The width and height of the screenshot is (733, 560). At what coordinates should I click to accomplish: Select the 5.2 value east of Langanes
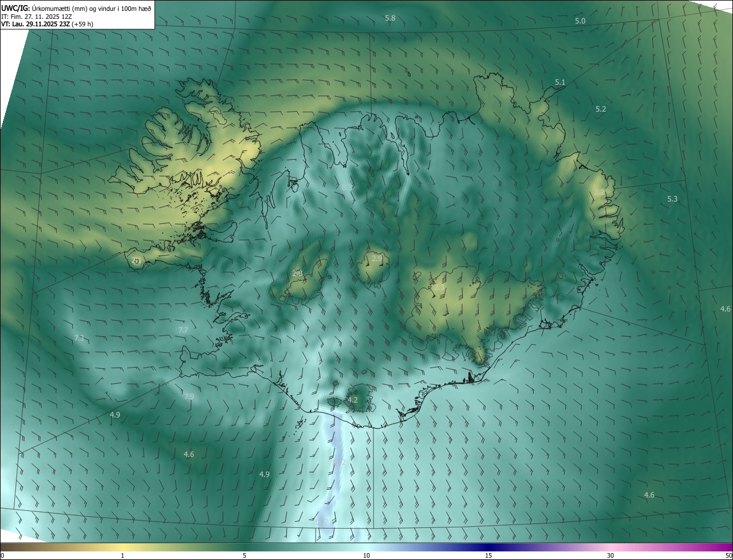[601, 109]
